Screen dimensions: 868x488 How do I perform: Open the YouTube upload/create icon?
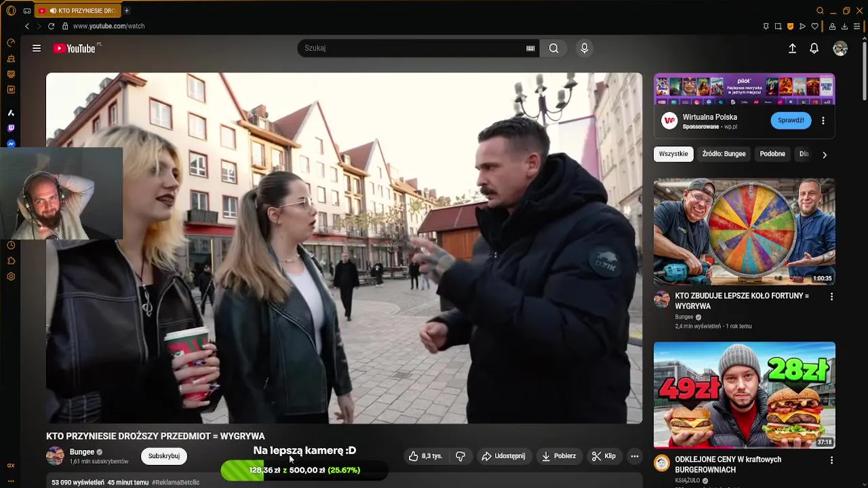click(792, 48)
